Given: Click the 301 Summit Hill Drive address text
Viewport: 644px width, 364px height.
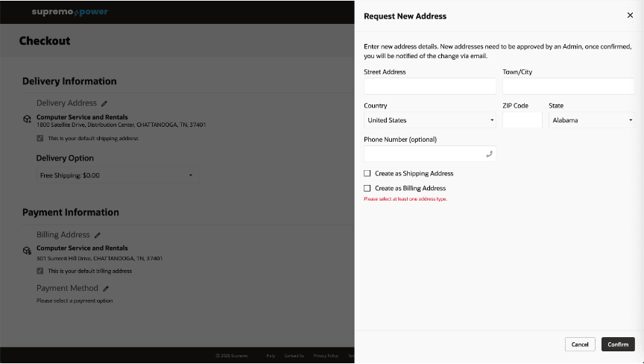Looking at the screenshot, I should 99,258.
